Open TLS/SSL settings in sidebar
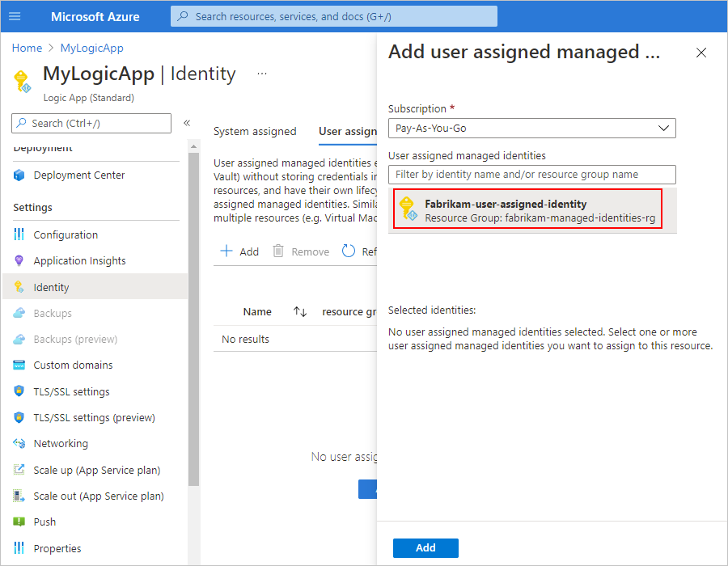This screenshot has height=566, width=728. point(71,391)
